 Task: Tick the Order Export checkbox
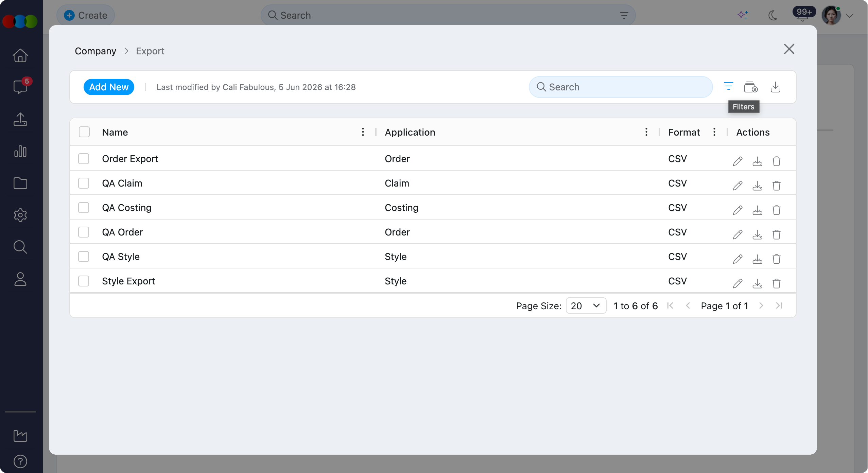click(84, 159)
